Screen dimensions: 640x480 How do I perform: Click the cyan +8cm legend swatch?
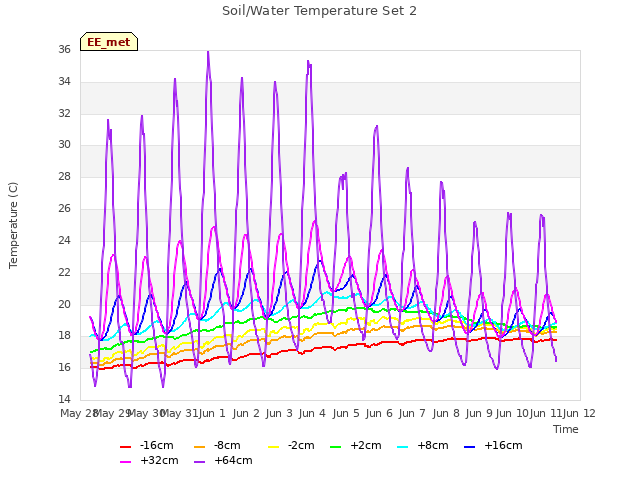(x=402, y=447)
